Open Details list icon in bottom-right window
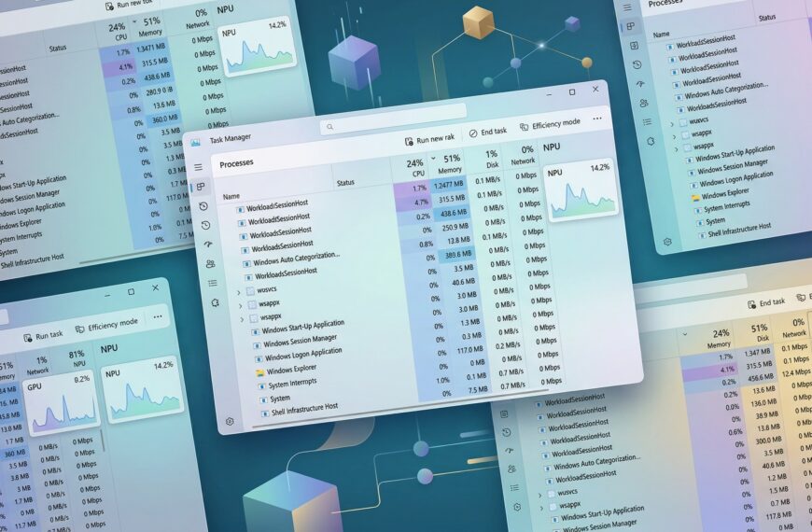812x532 pixels. click(x=514, y=488)
